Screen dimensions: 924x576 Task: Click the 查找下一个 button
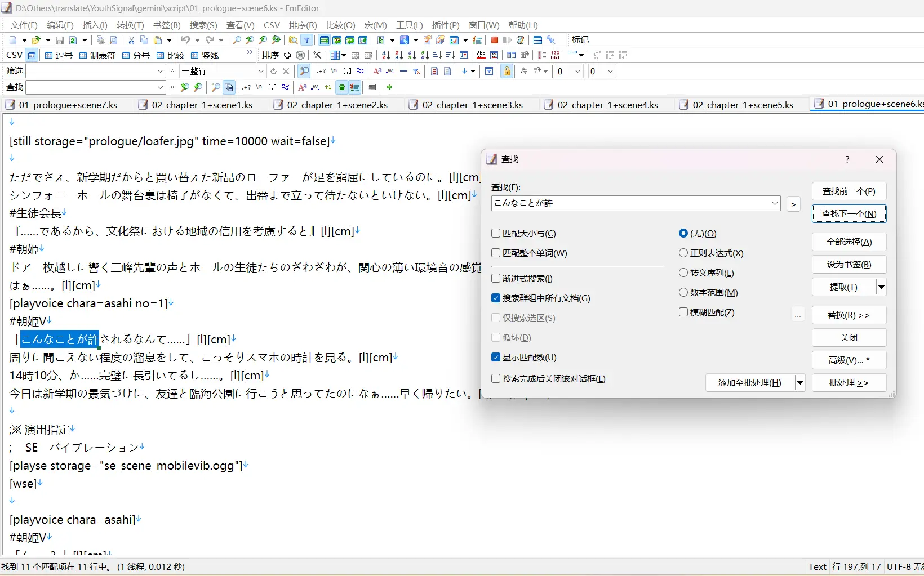coord(849,213)
